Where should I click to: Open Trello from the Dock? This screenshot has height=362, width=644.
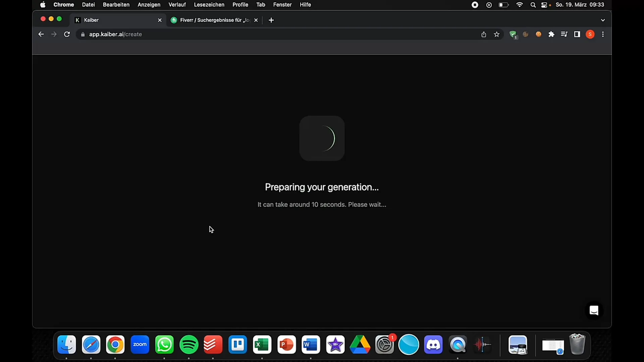pyautogui.click(x=237, y=345)
